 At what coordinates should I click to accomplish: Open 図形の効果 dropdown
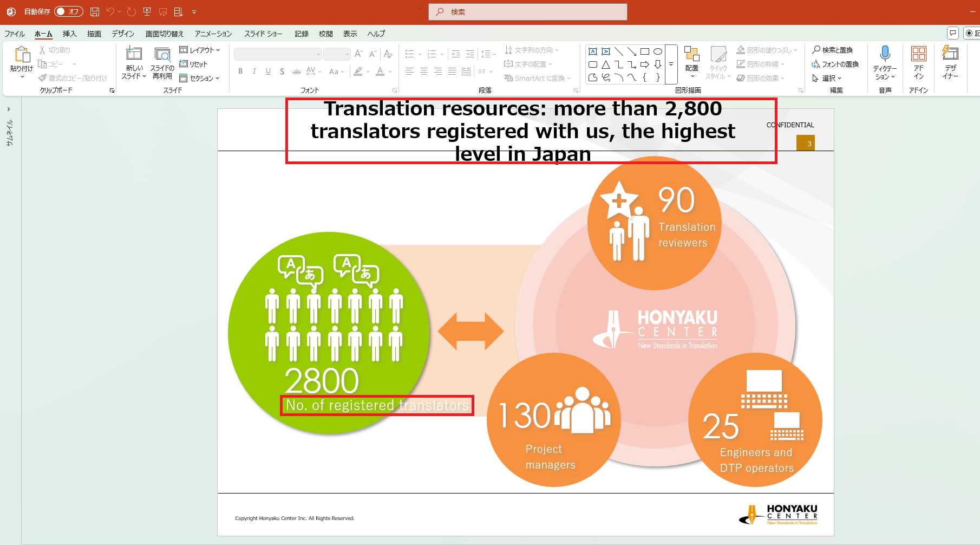(761, 78)
